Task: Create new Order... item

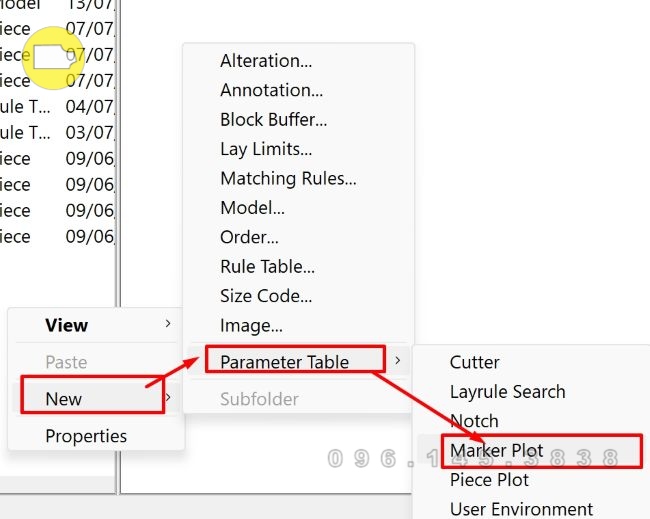Action: 249,238
